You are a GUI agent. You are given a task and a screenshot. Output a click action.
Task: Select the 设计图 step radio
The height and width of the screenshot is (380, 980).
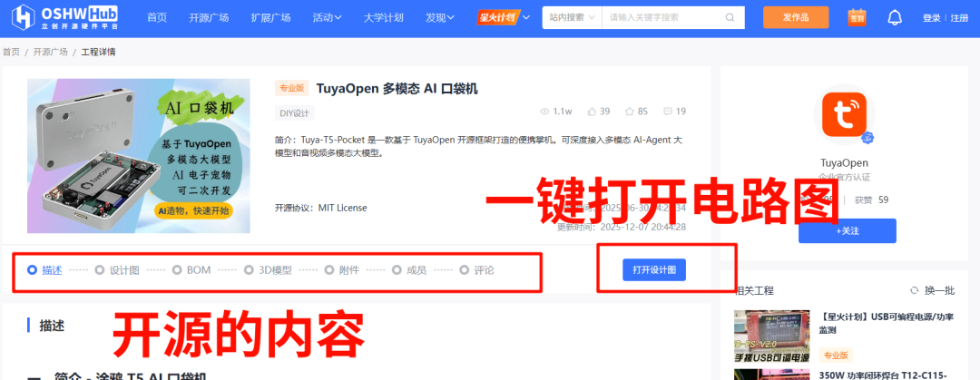(x=100, y=270)
